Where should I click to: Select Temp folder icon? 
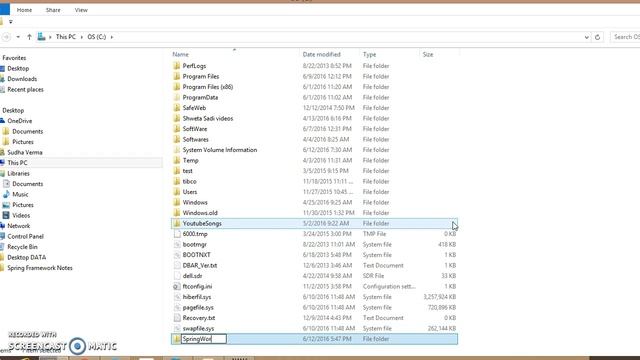coord(176,160)
